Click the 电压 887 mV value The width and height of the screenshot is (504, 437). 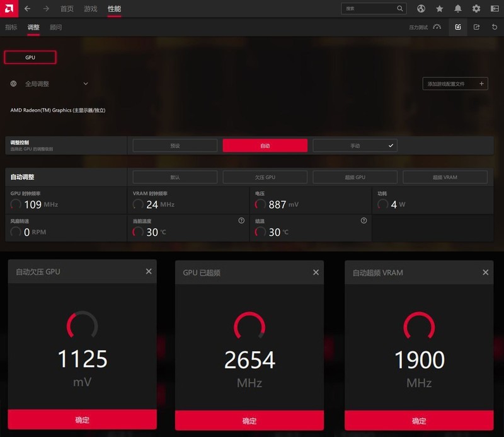click(283, 204)
